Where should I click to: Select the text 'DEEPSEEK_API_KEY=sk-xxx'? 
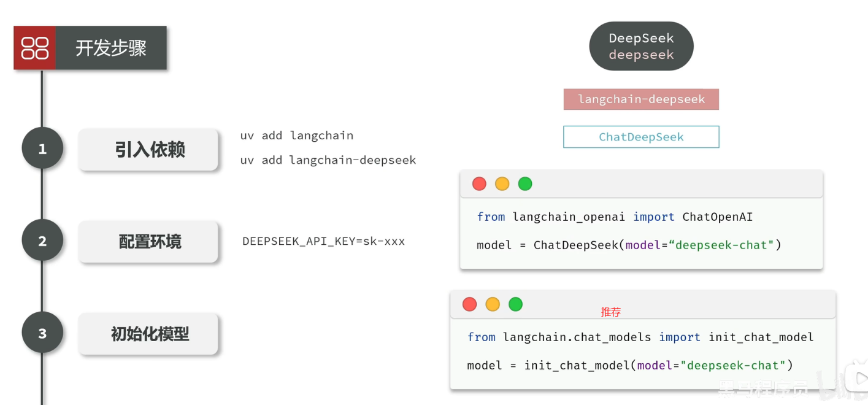tap(324, 241)
